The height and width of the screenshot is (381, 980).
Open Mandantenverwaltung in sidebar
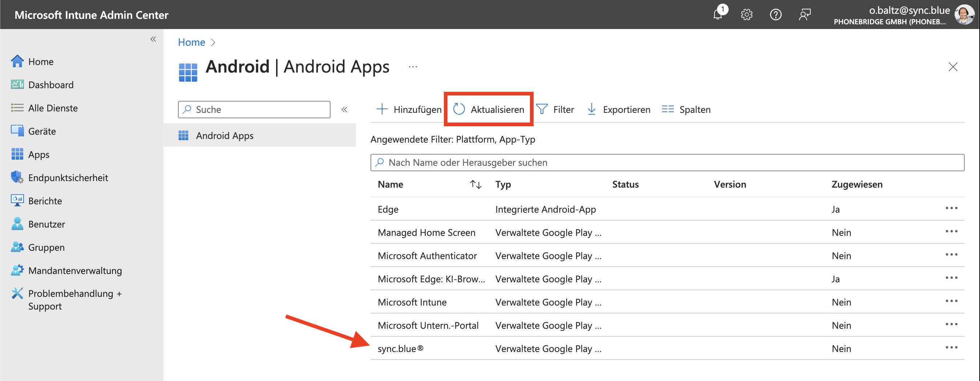pyautogui.click(x=66, y=270)
